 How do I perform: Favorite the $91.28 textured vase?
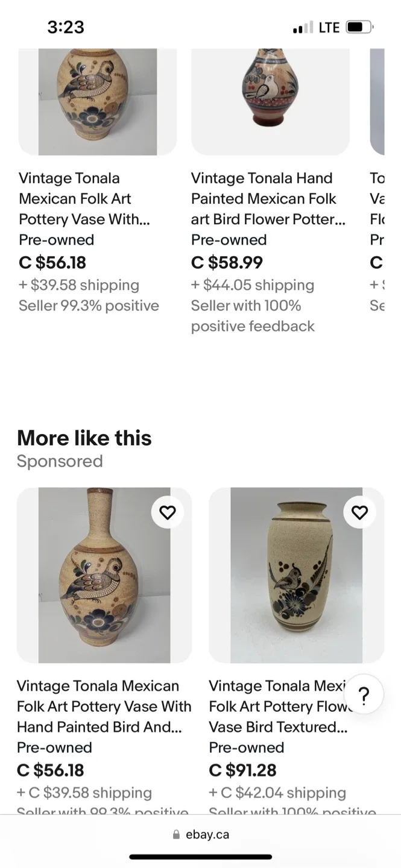click(359, 512)
